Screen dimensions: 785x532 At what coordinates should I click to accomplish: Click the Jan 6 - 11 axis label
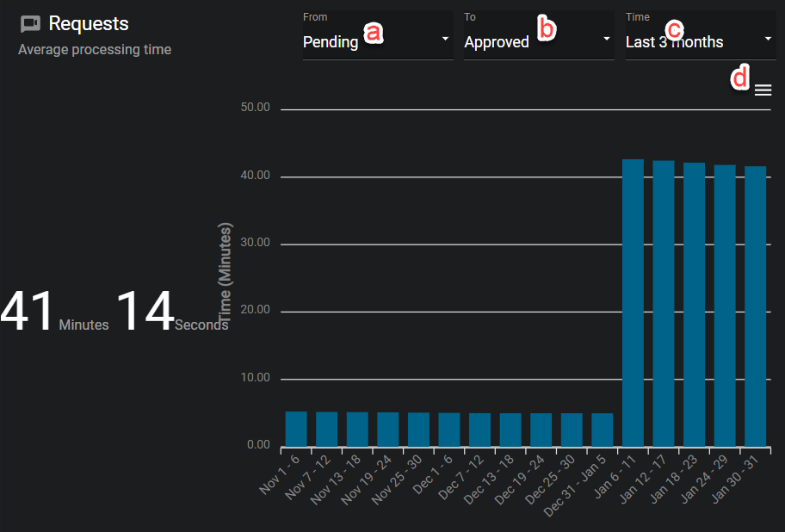(615, 476)
